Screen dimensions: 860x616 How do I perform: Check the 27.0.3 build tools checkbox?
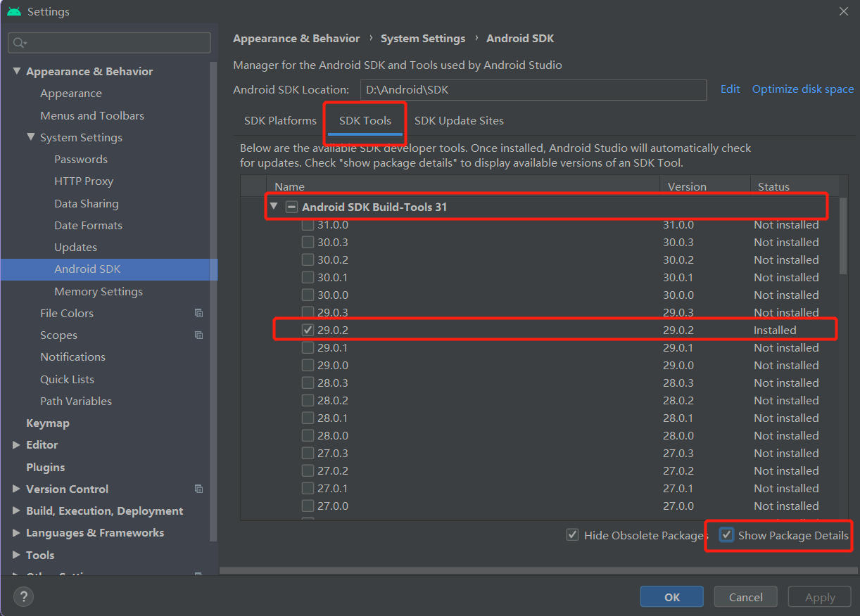click(308, 454)
